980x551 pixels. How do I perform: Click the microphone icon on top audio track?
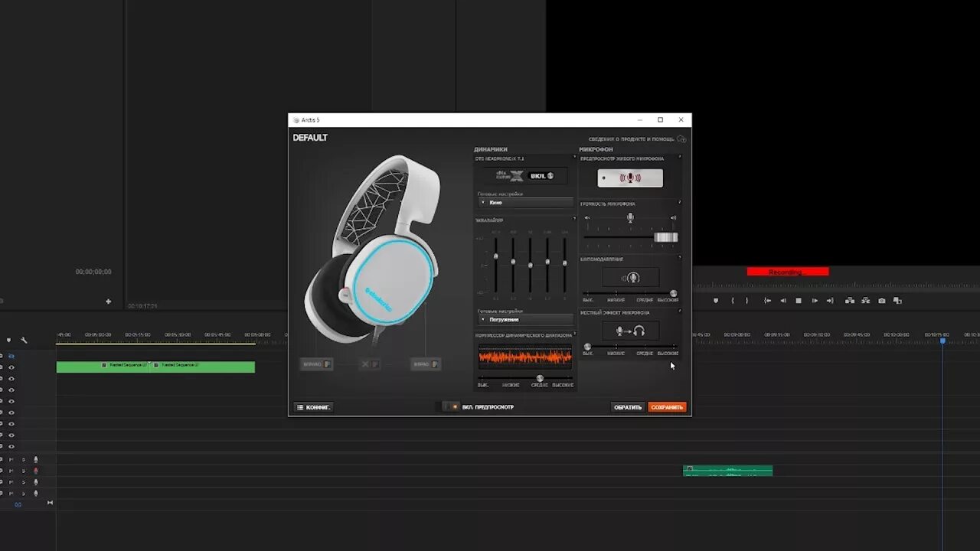[x=35, y=459]
